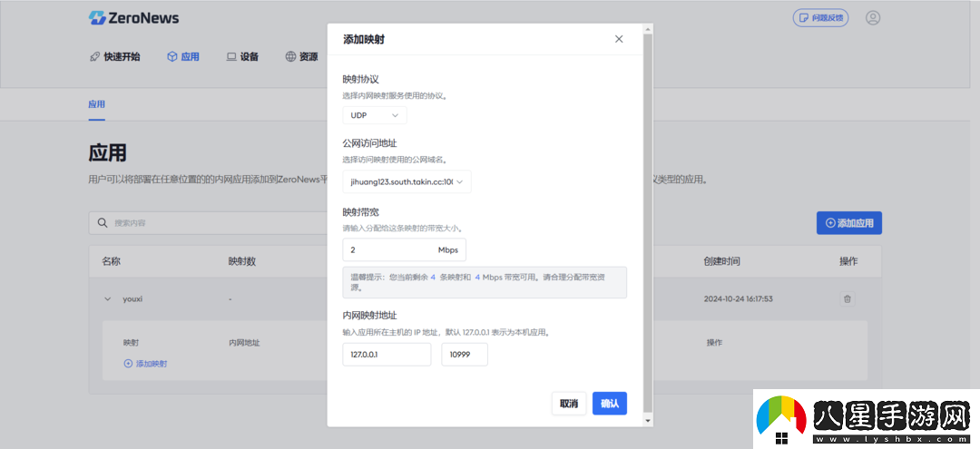This screenshot has width=980, height=449.
Task: Select the 应用 nav item
Action: (182, 56)
